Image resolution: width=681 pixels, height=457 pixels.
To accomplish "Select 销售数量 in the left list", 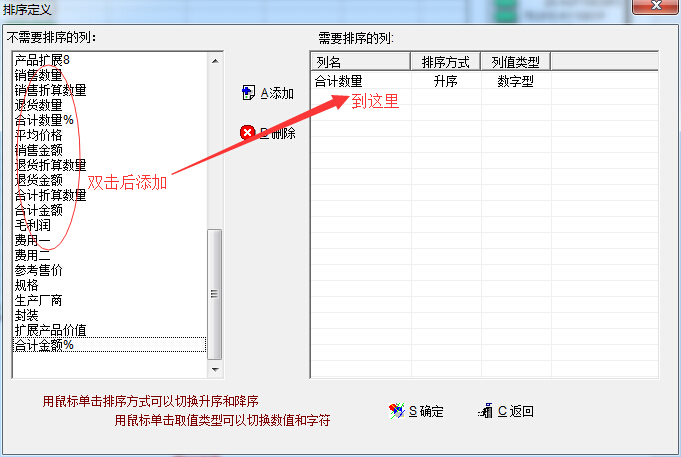I will pyautogui.click(x=38, y=75).
